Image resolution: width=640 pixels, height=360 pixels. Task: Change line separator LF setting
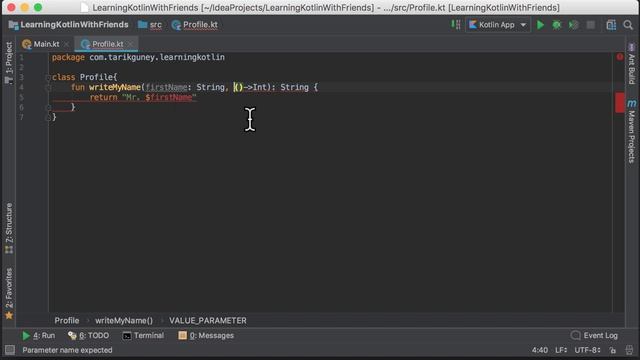tap(561, 350)
